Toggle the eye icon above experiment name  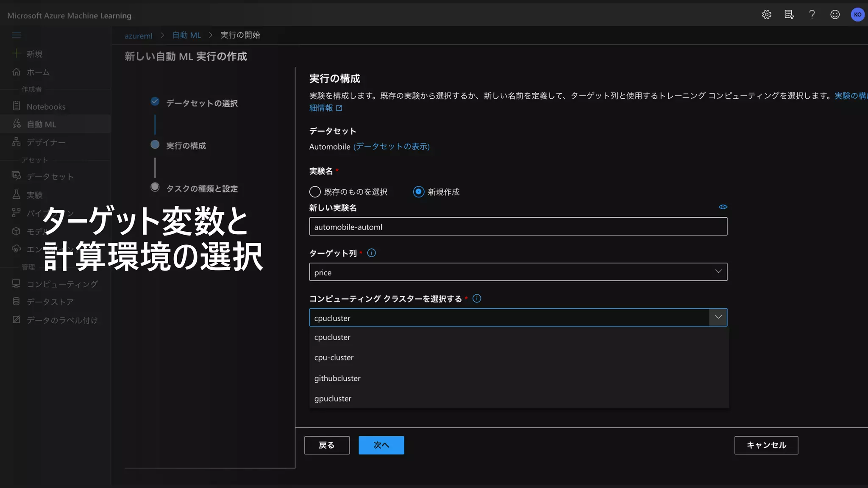coord(723,207)
